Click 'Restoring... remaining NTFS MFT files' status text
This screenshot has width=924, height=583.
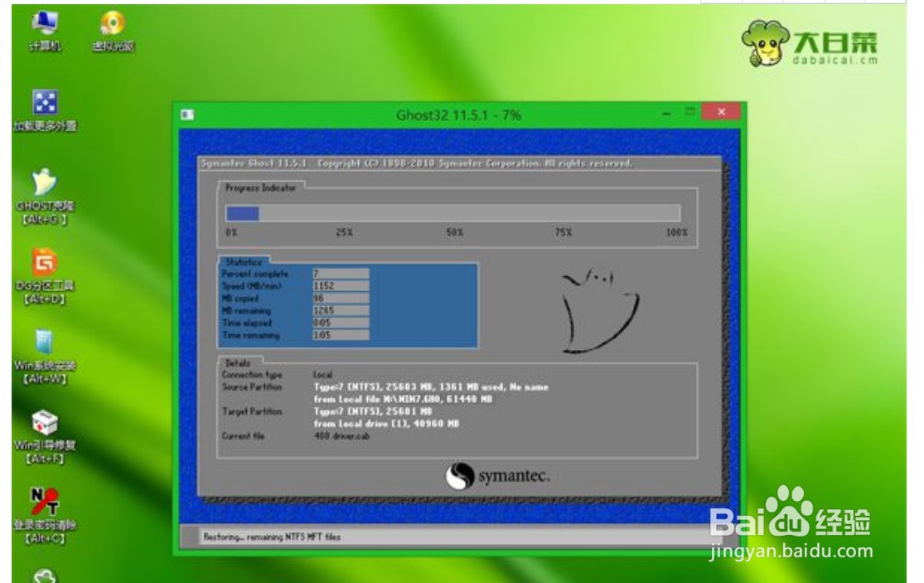[x=272, y=537]
